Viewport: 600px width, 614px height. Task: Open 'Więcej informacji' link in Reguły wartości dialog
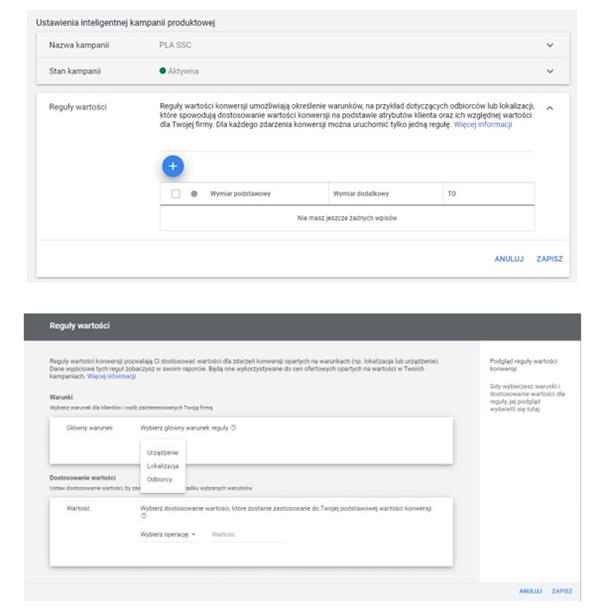click(111, 377)
